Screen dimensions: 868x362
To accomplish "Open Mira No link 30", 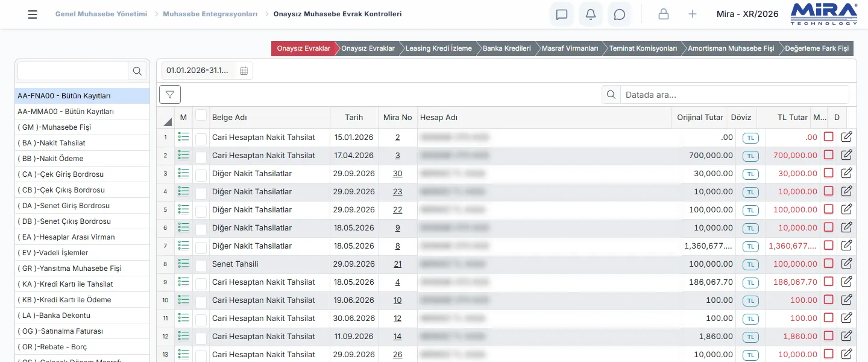I will (x=397, y=174).
